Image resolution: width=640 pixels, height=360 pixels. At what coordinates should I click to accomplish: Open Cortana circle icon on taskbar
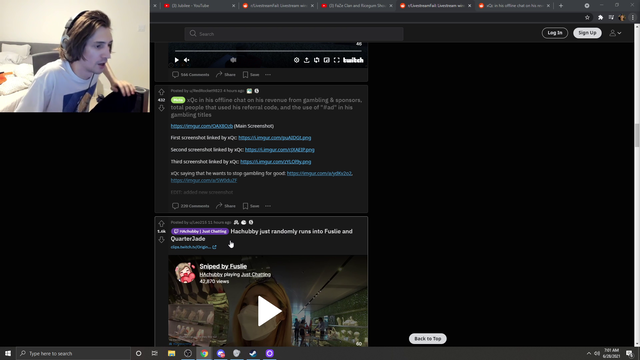138,353
